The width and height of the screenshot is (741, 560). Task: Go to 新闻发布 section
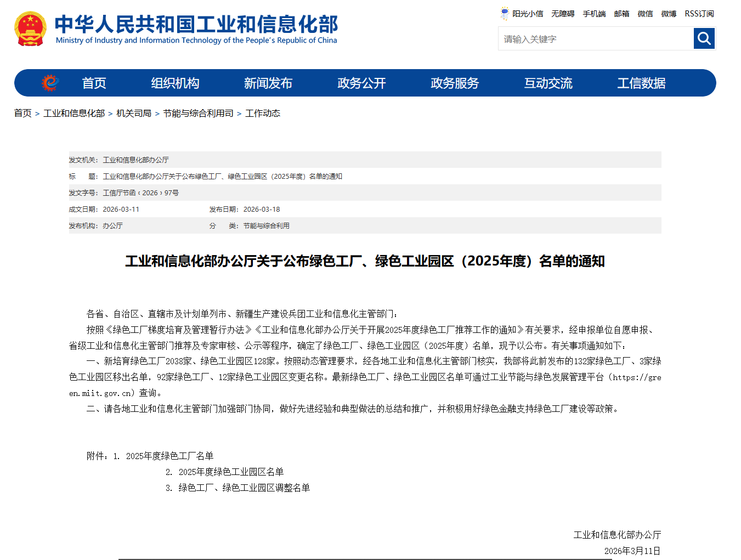point(268,83)
